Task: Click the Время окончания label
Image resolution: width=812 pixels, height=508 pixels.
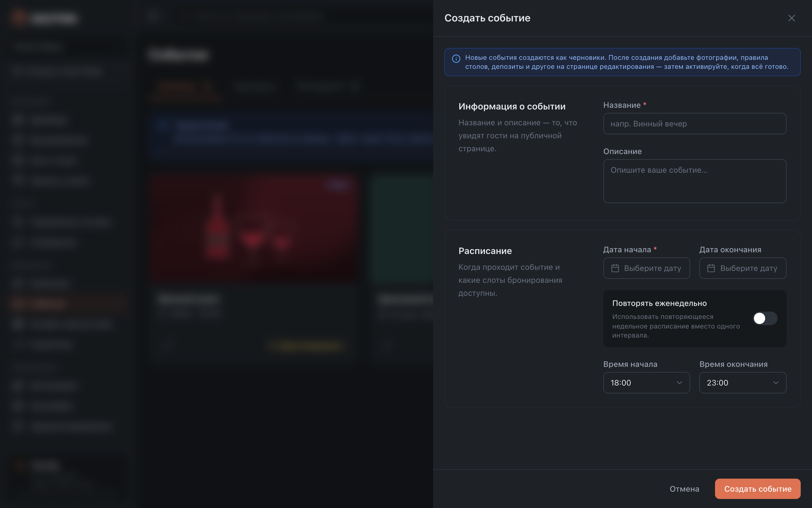Action: coord(733,364)
